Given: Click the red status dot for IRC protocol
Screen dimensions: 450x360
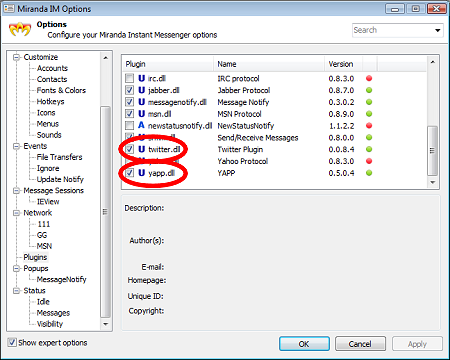Looking at the screenshot, I should [369, 78].
